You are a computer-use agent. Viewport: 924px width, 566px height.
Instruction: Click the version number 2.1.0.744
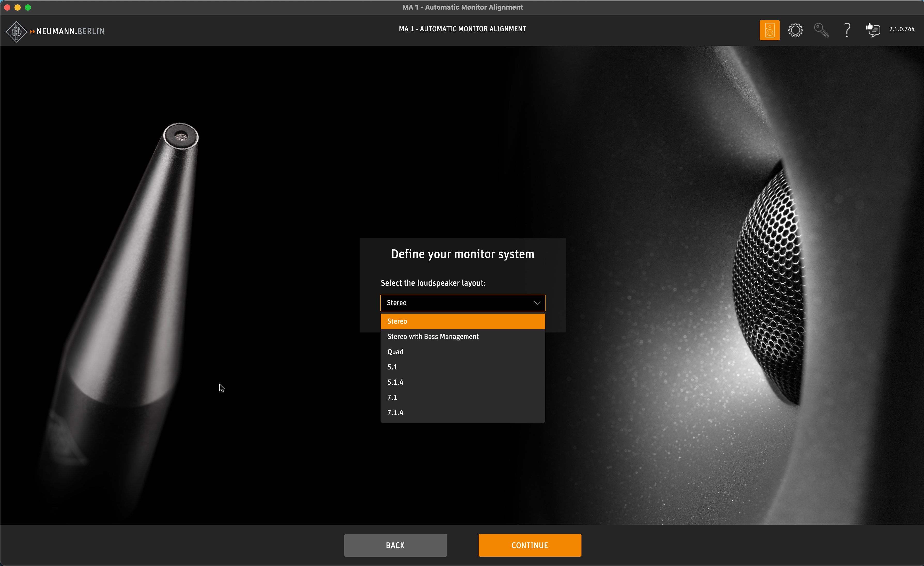902,29
